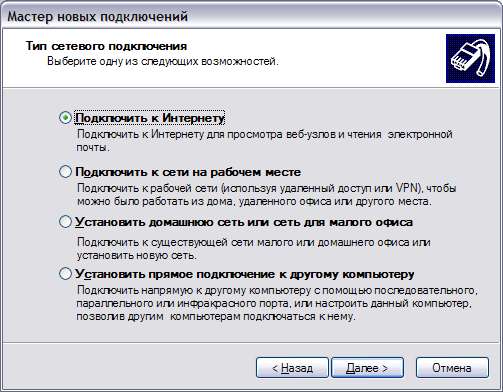Click the network cable plug icon
This screenshot has width=503, height=392.
(x=470, y=58)
